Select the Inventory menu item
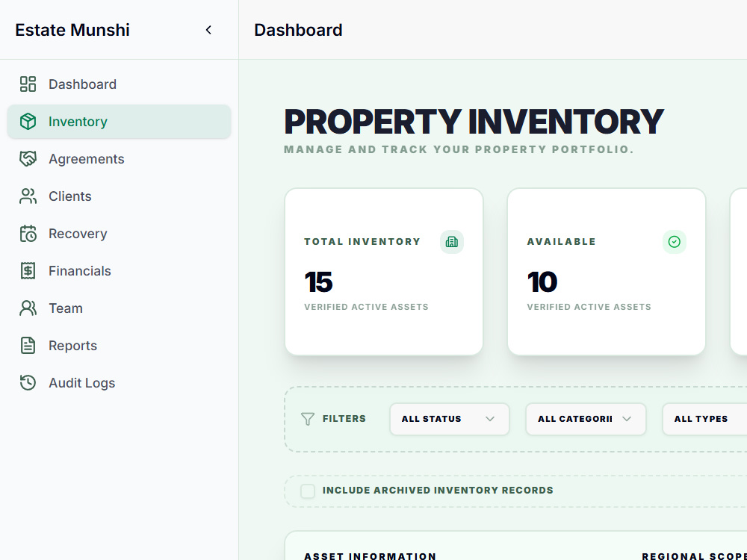Image resolution: width=747 pixels, height=560 pixels. 119,122
